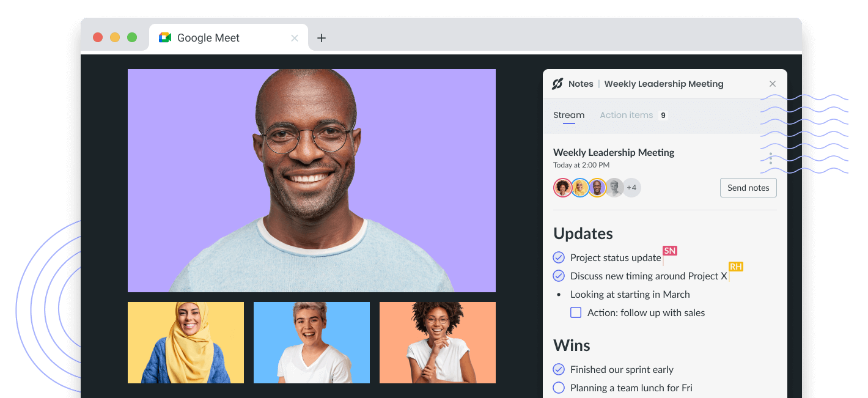868x398 pixels.
Task: Click the Updates section heading
Action: pyautogui.click(x=583, y=234)
